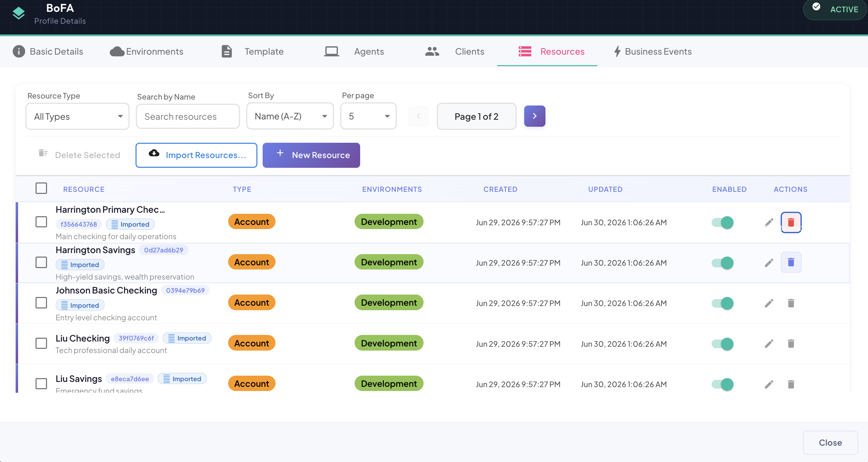Remove Liu Checking with trash icon
The width and height of the screenshot is (868, 462).
tap(791, 344)
